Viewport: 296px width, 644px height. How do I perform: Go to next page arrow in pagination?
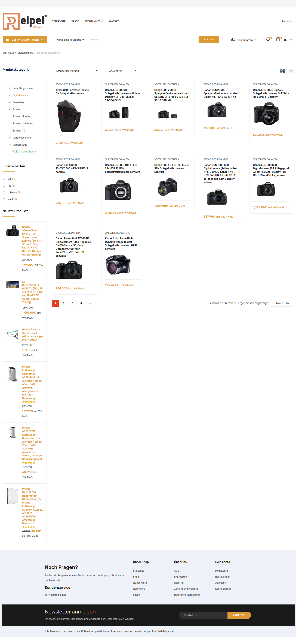[x=90, y=304]
